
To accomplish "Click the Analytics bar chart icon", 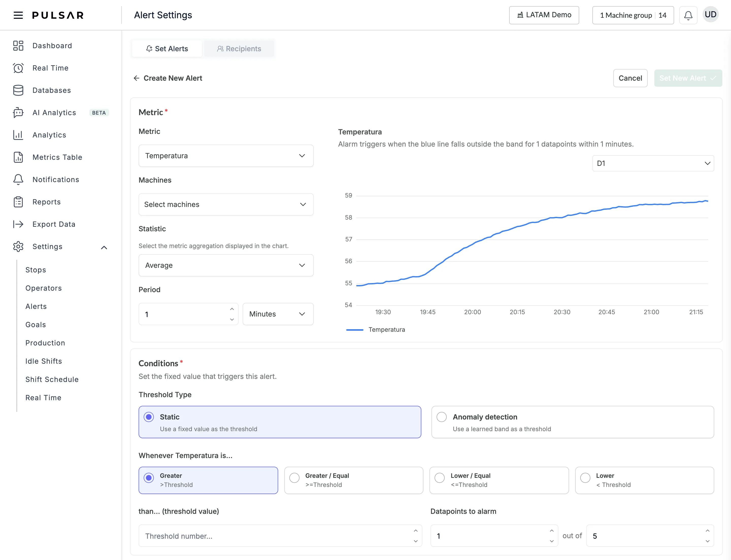I will coord(18,135).
